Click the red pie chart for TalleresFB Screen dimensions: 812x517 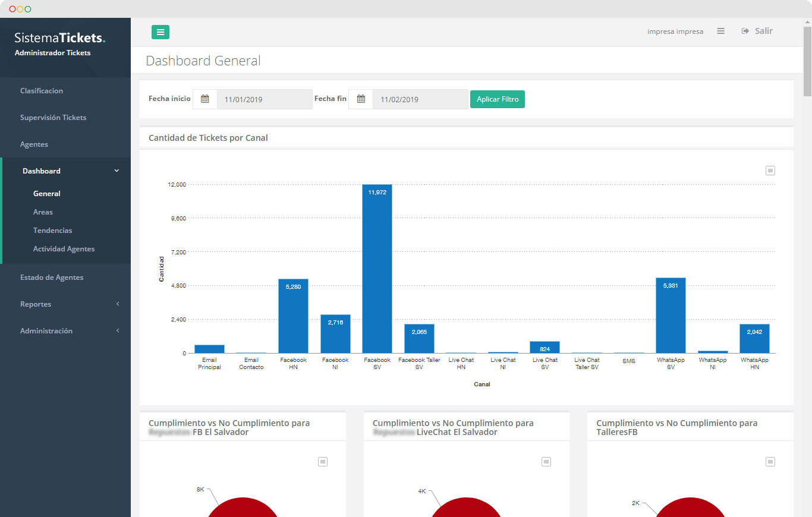[x=690, y=507]
